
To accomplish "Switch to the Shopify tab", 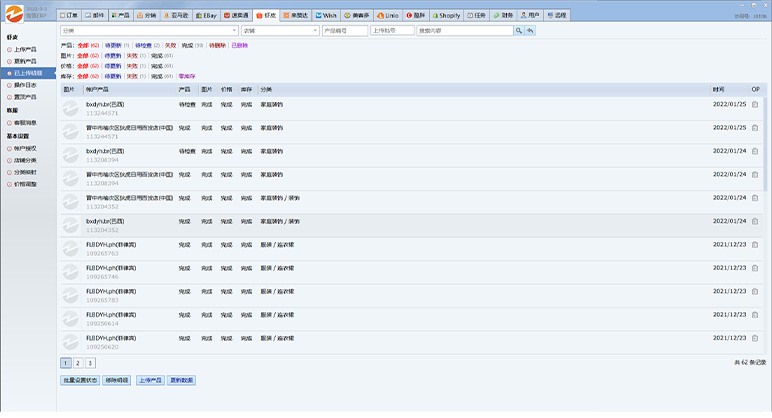I will 454,16.
